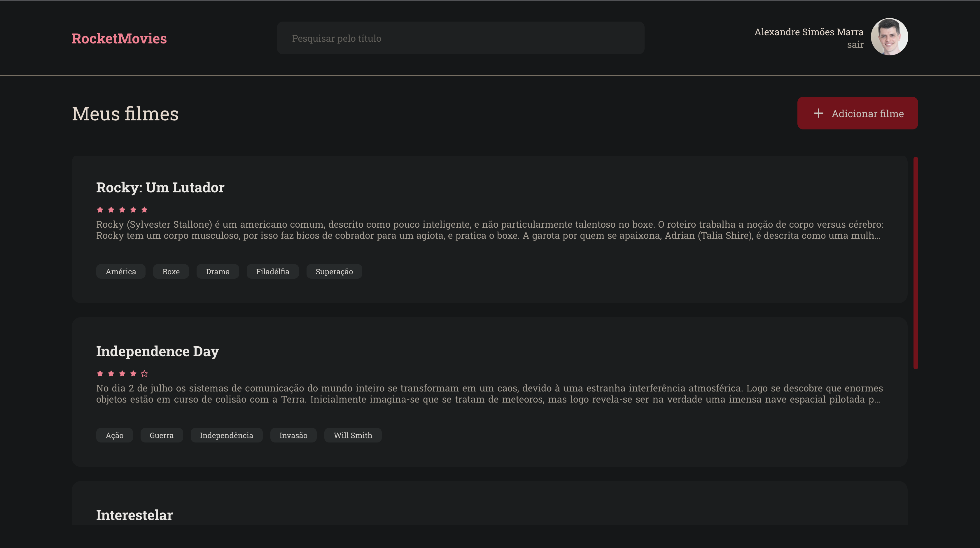Image resolution: width=980 pixels, height=548 pixels.
Task: Select the Invasão tag
Action: point(293,435)
